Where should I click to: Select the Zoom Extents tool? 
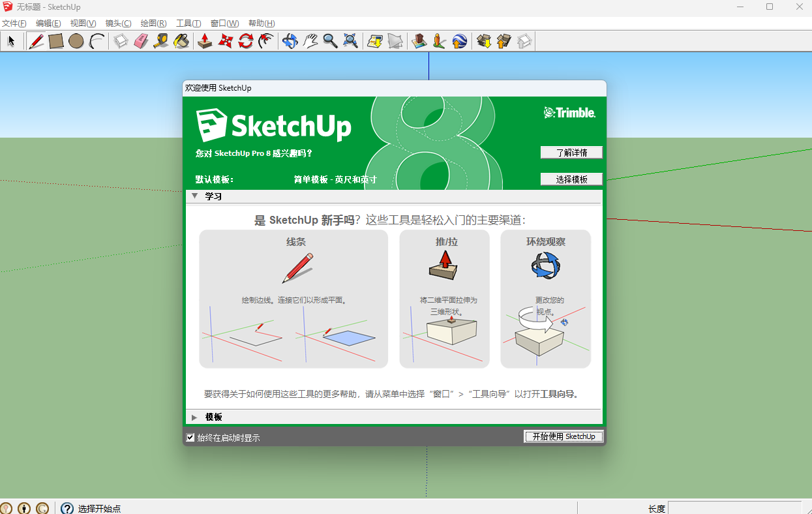pos(350,41)
